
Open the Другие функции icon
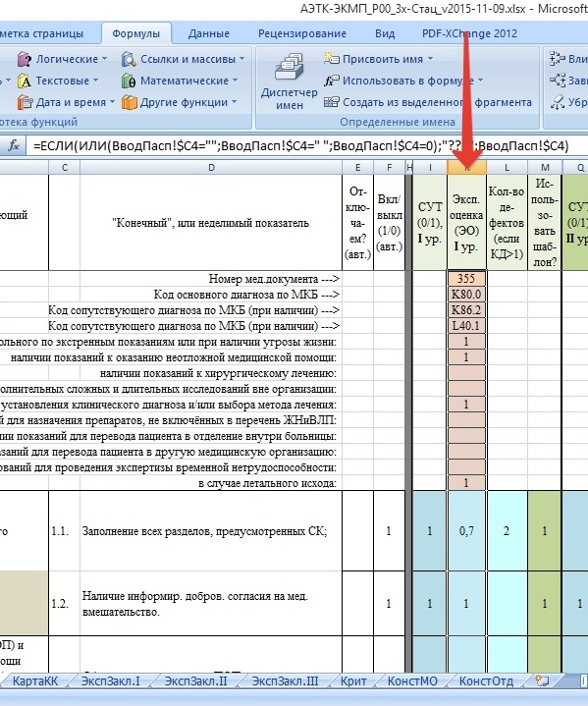click(129, 103)
